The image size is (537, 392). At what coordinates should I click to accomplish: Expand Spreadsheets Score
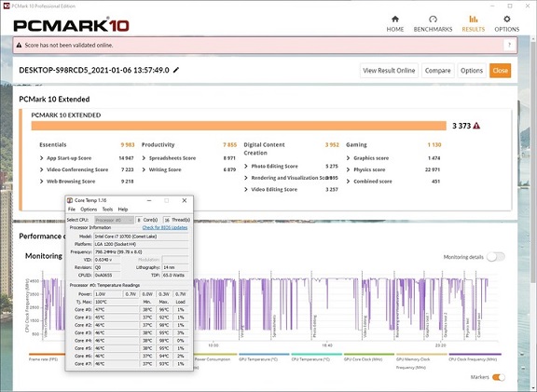pyautogui.click(x=144, y=158)
